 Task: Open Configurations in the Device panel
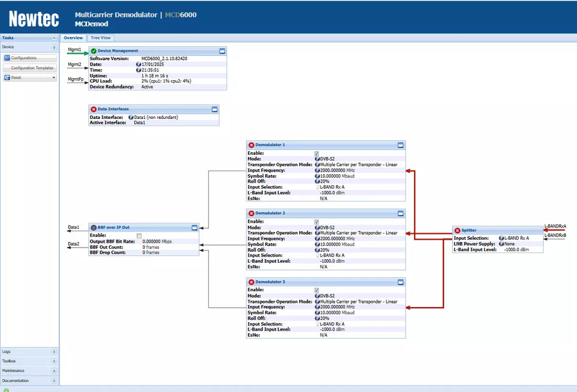point(30,58)
